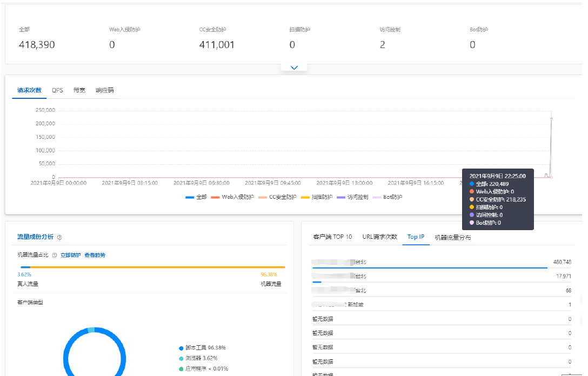The height and width of the screenshot is (376, 588).
Task: Click 浏览器 legend dot in donut chart
Action: (181, 358)
